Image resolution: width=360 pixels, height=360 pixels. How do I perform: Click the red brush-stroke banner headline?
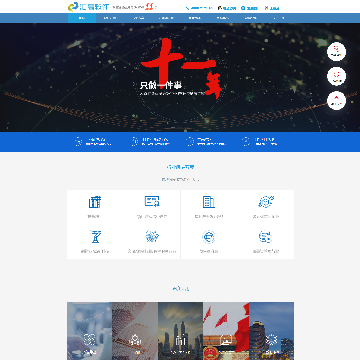pyautogui.click(x=182, y=68)
